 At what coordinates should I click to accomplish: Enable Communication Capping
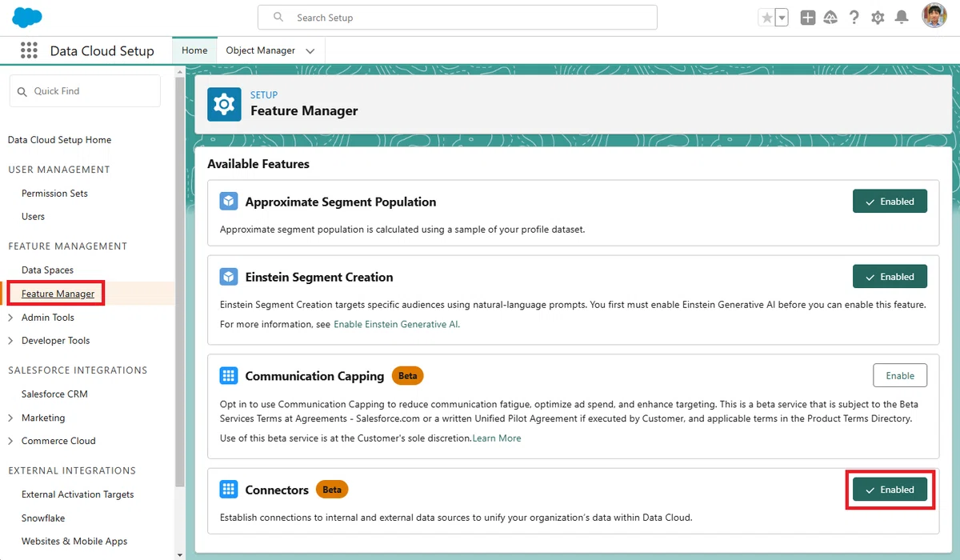[x=900, y=376]
